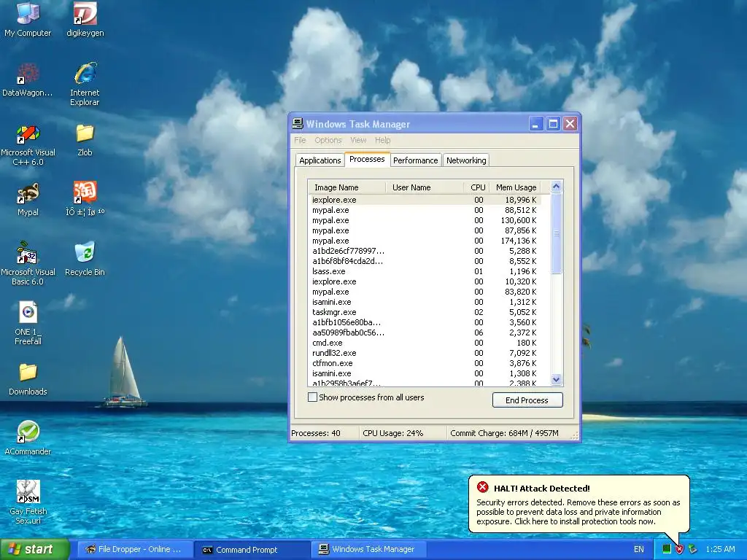Open the digikeygen desktop shortcut
The width and height of the screenshot is (747, 560).
[x=85, y=19]
